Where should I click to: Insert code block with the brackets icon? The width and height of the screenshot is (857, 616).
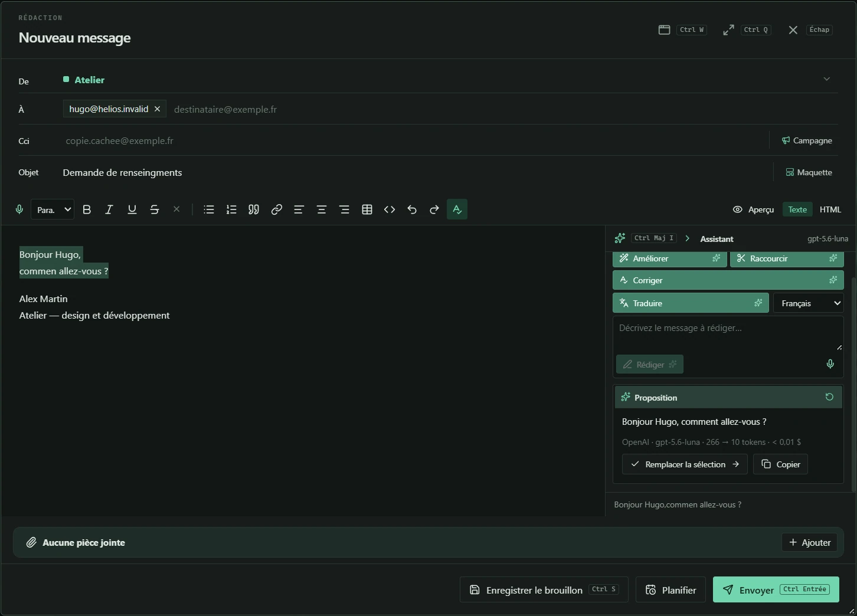(x=390, y=209)
